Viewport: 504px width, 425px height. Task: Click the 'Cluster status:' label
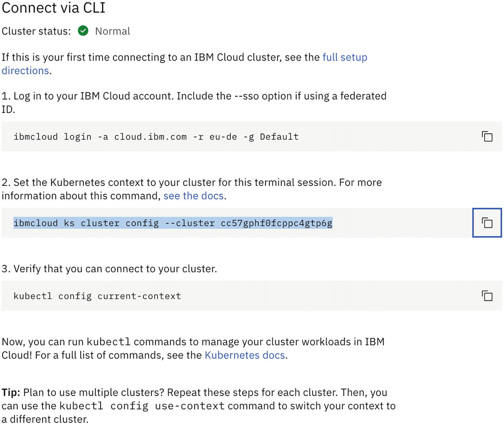[x=36, y=31]
